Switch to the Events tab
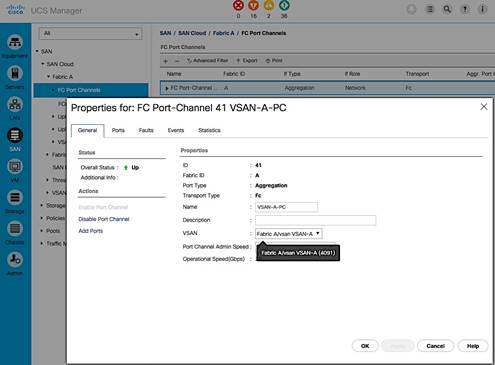The width and height of the screenshot is (495, 365). point(176,130)
